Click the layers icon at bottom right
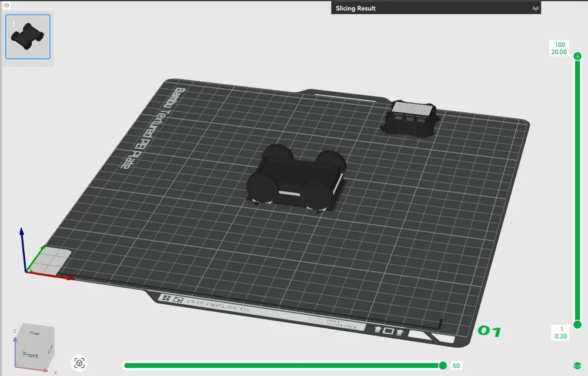 577,365
